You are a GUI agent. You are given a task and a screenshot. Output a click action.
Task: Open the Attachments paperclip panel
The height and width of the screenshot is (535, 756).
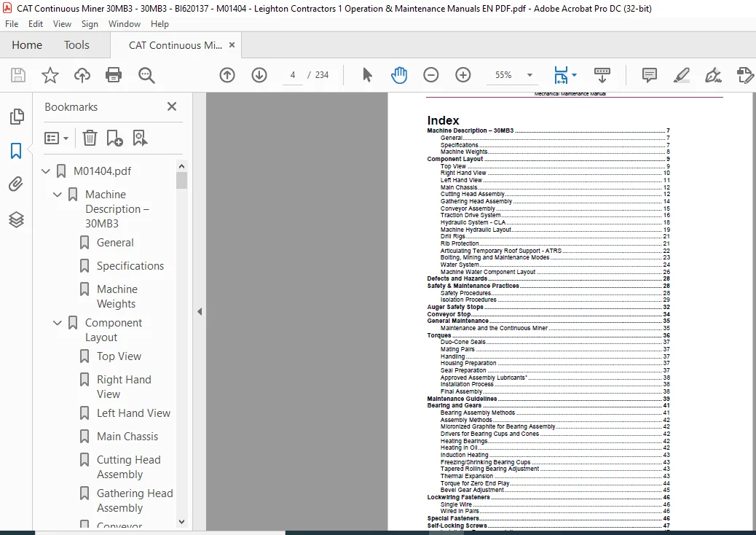[x=16, y=184]
